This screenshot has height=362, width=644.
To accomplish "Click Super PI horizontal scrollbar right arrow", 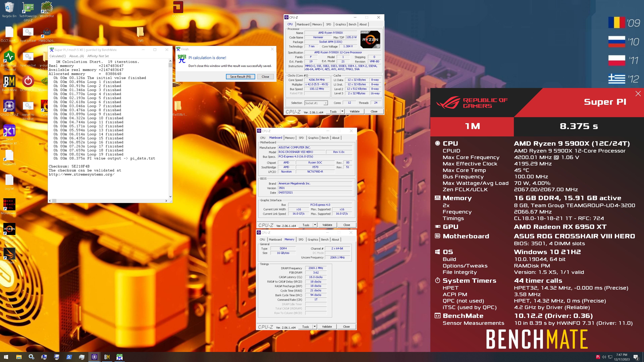I will tap(166, 201).
